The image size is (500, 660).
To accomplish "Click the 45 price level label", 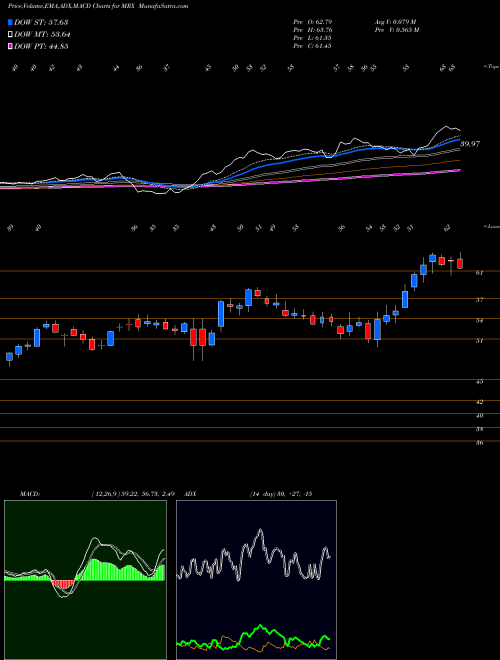I will coord(479,382).
